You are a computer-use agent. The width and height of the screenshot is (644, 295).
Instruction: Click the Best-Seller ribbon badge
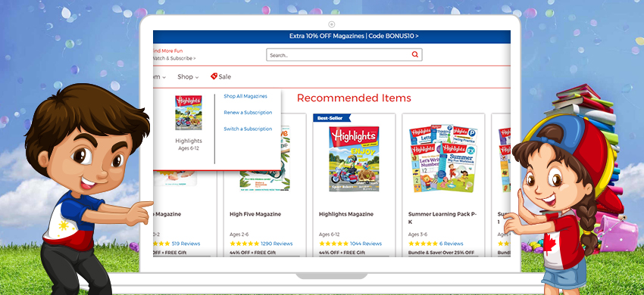332,118
